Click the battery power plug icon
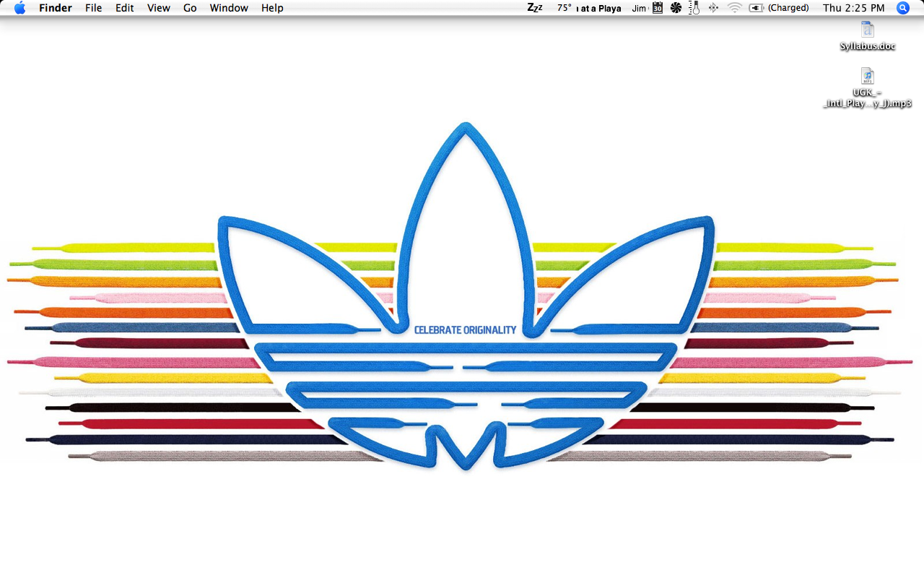The width and height of the screenshot is (924, 578). pyautogui.click(x=757, y=8)
